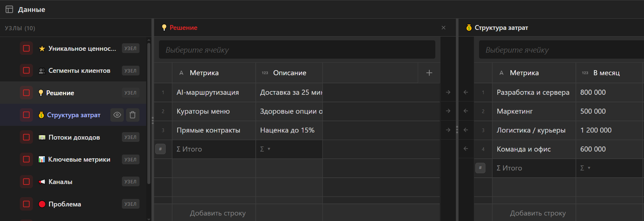Click the money bag icon of Структура затрат node
This screenshot has width=644, height=221.
click(41, 115)
